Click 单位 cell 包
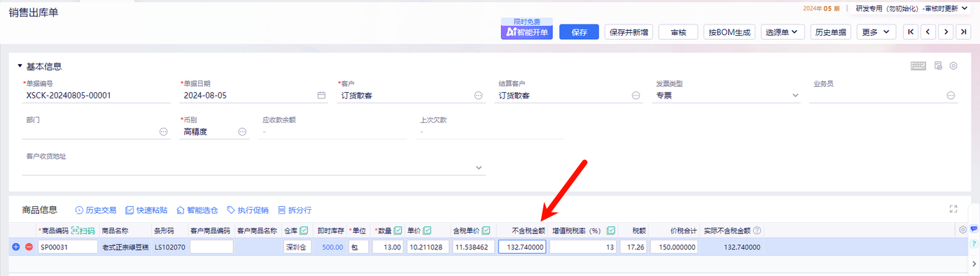Screen dimensions: 980x276 (x=358, y=247)
